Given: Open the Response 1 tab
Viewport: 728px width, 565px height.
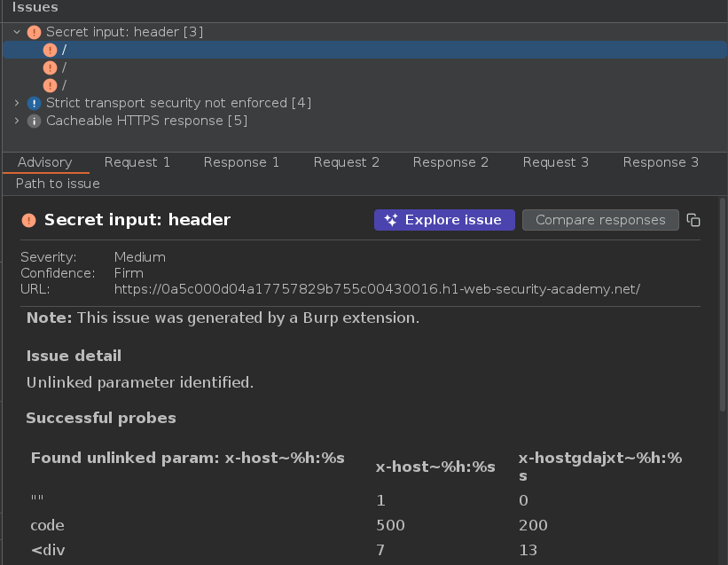Looking at the screenshot, I should 241,162.
